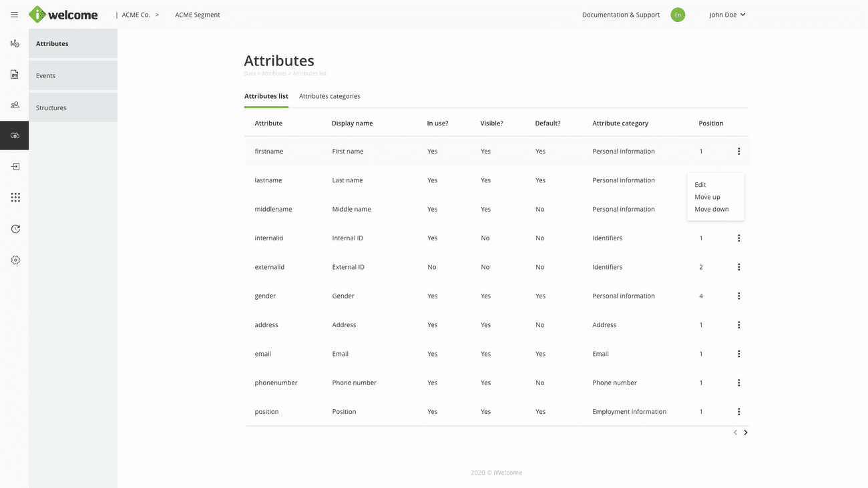Image resolution: width=868 pixels, height=488 pixels.
Task: Expand the John Doe user dropdown
Action: (727, 15)
